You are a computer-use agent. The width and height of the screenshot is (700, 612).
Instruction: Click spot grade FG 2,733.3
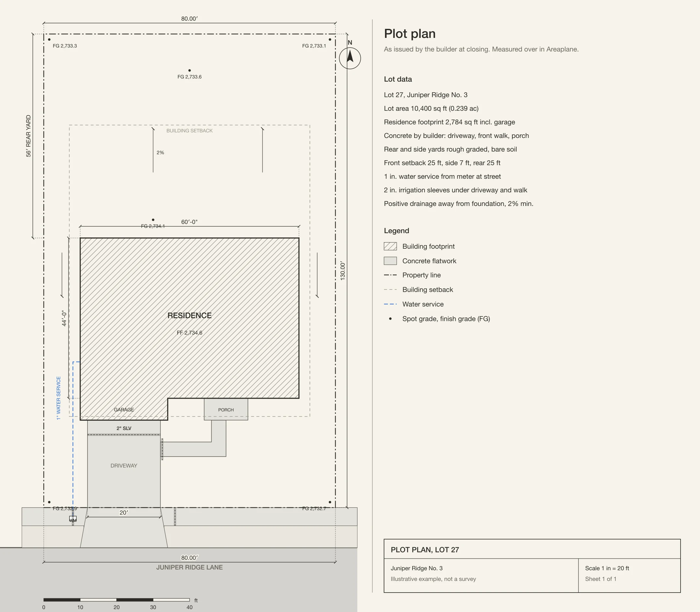[64, 46]
